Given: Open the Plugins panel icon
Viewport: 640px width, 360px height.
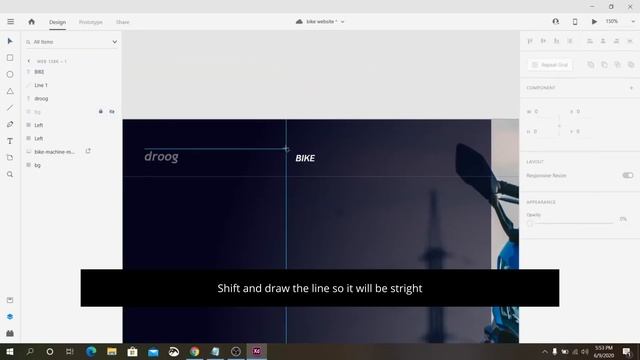Looking at the screenshot, I should pyautogui.click(x=10, y=333).
